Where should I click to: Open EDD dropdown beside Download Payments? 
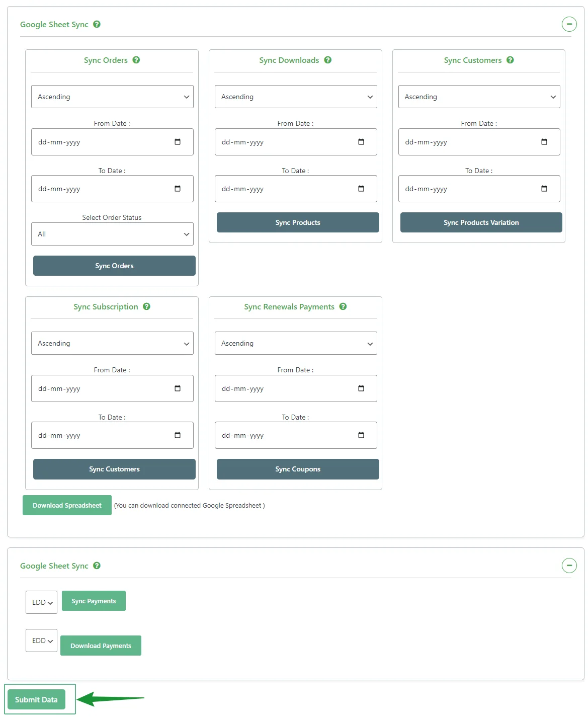(x=42, y=641)
